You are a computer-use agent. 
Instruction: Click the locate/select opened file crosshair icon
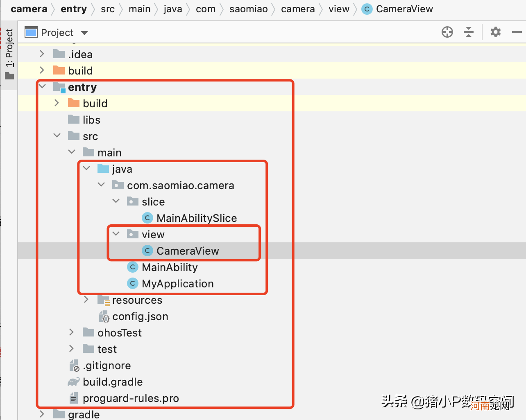[447, 32]
